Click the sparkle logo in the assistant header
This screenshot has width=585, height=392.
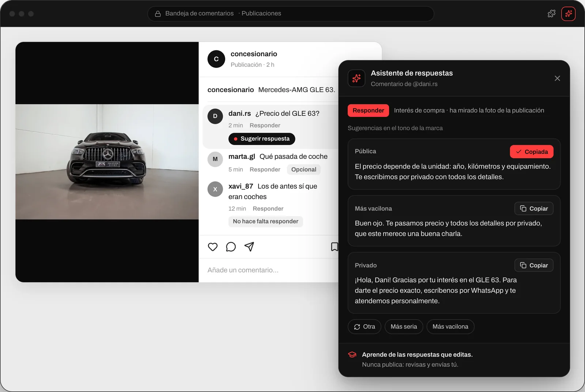click(x=356, y=78)
